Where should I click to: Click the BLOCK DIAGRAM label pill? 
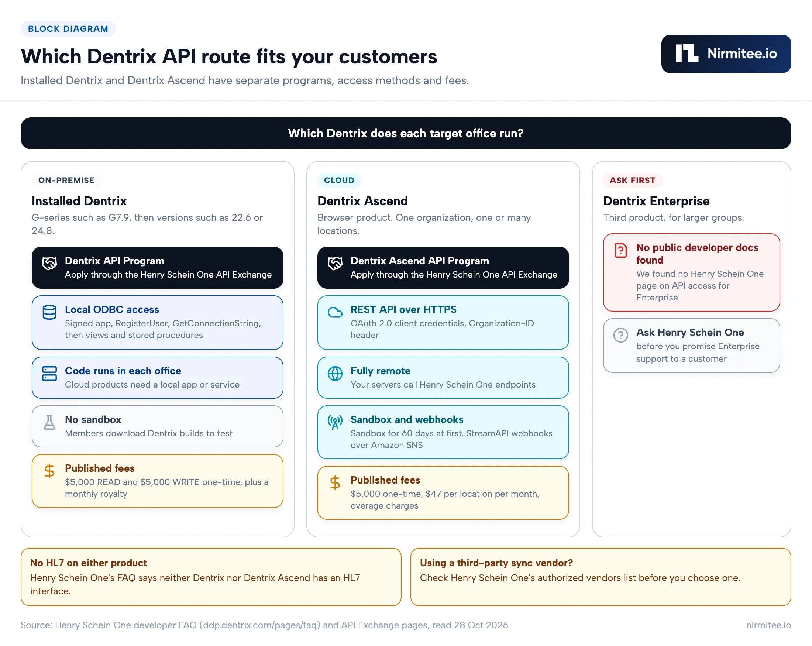coord(68,29)
